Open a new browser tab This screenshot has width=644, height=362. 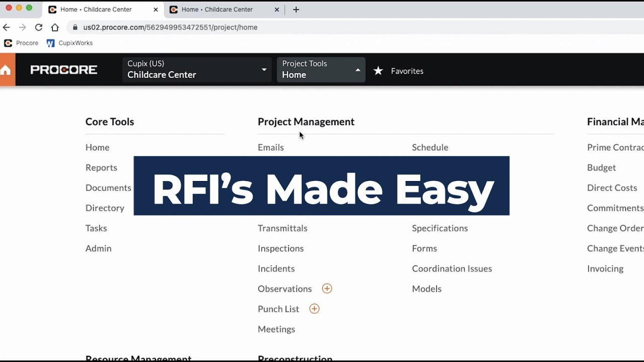click(x=296, y=10)
